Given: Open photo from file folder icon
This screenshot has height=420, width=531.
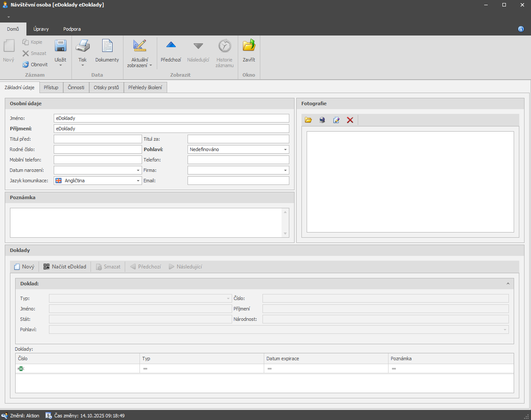Looking at the screenshot, I should [x=308, y=120].
